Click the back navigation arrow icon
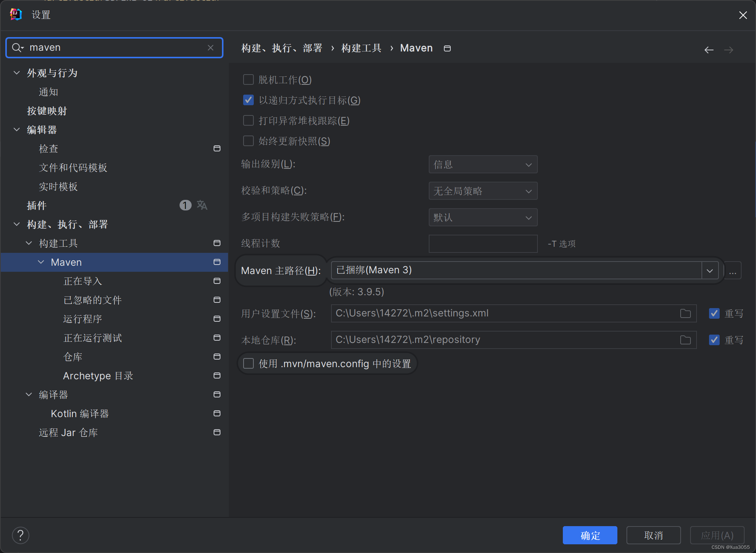This screenshot has height=553, width=756. [709, 50]
